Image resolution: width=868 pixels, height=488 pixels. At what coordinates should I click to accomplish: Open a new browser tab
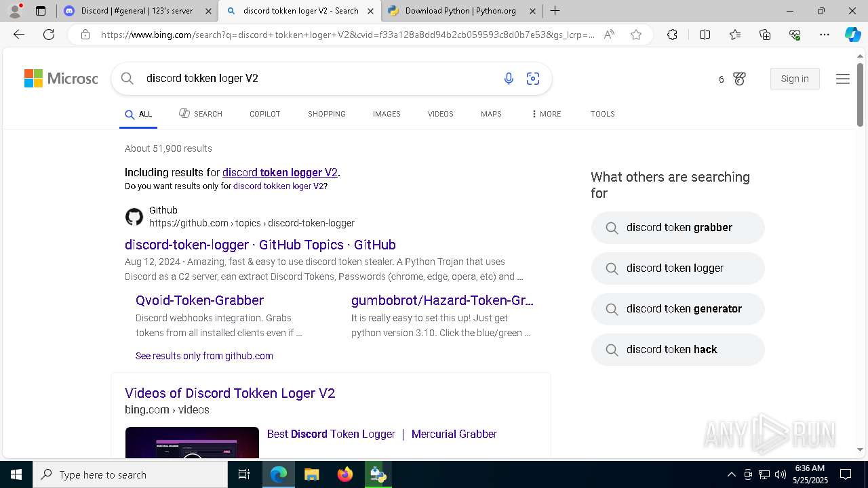[x=555, y=11]
